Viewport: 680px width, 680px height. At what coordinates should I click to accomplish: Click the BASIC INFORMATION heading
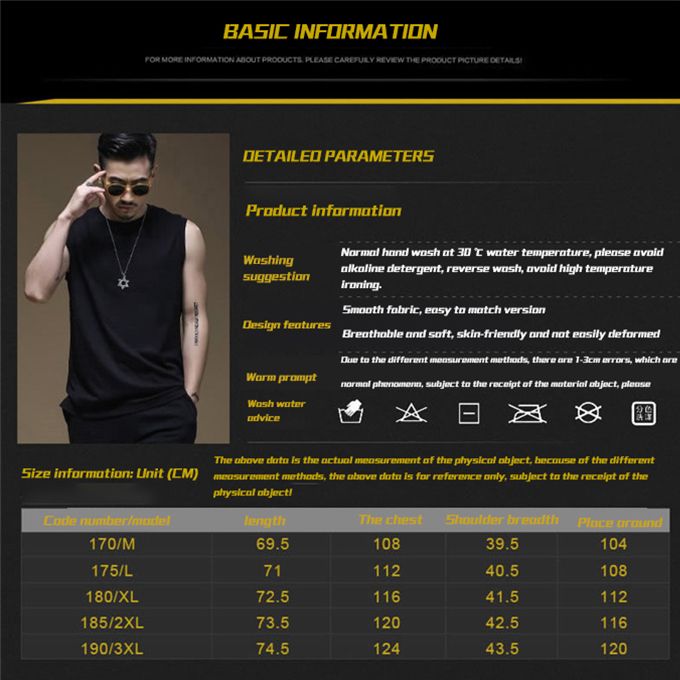pos(330,31)
